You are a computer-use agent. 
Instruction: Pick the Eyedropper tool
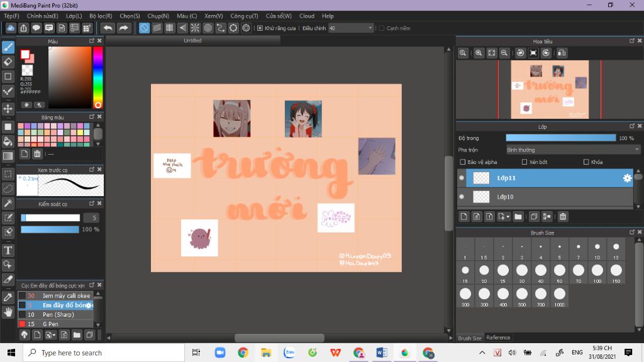[x=8, y=297]
